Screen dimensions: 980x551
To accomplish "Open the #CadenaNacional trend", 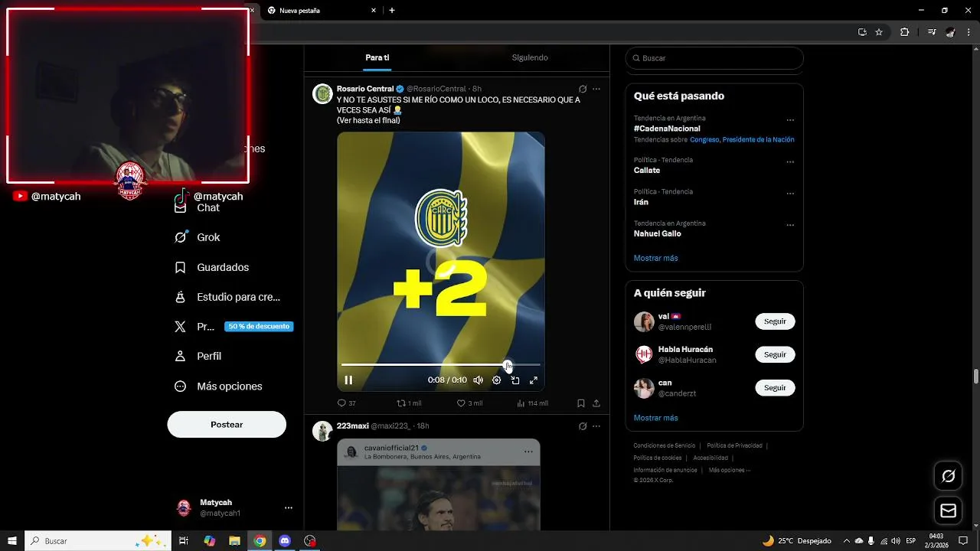I will (x=667, y=129).
